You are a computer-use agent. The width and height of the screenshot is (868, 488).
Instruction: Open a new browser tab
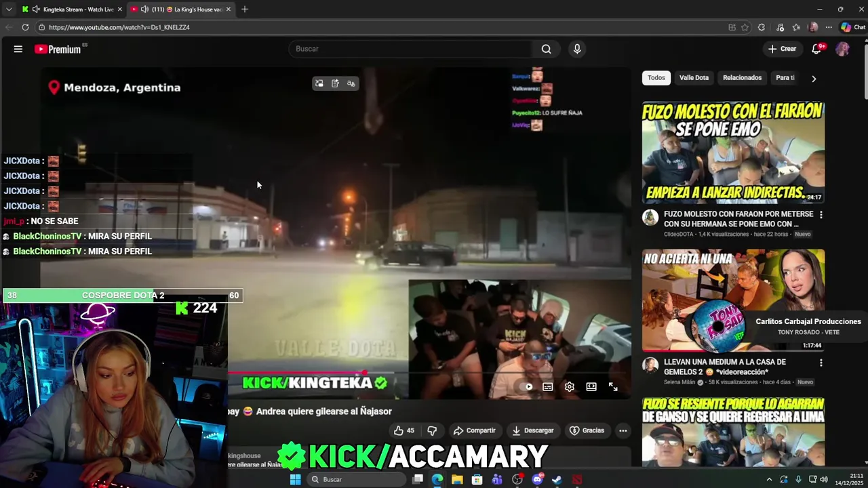click(245, 9)
